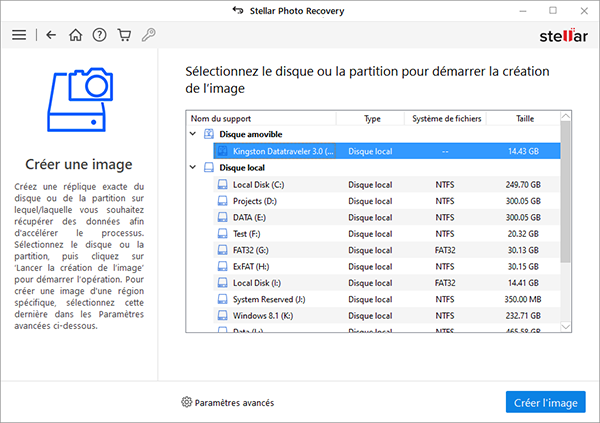600x423 pixels.
Task: Open Paramètres avancés link
Action: (234, 403)
